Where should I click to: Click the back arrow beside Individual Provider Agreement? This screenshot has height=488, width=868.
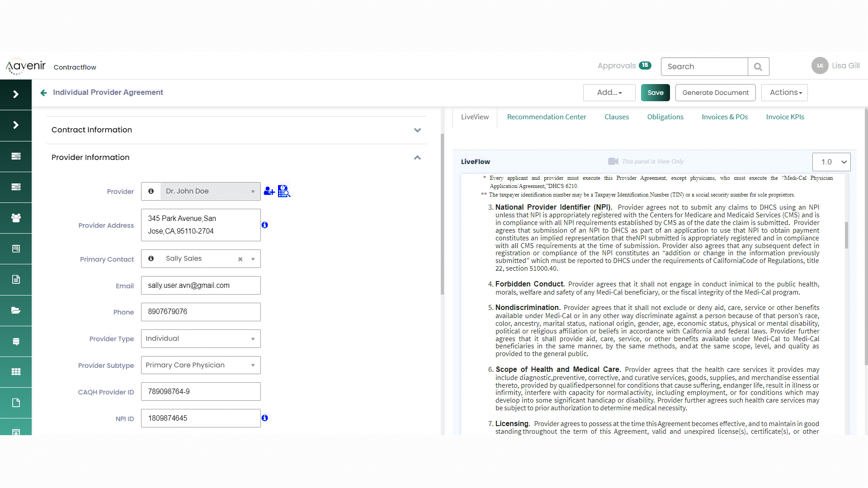[43, 93]
